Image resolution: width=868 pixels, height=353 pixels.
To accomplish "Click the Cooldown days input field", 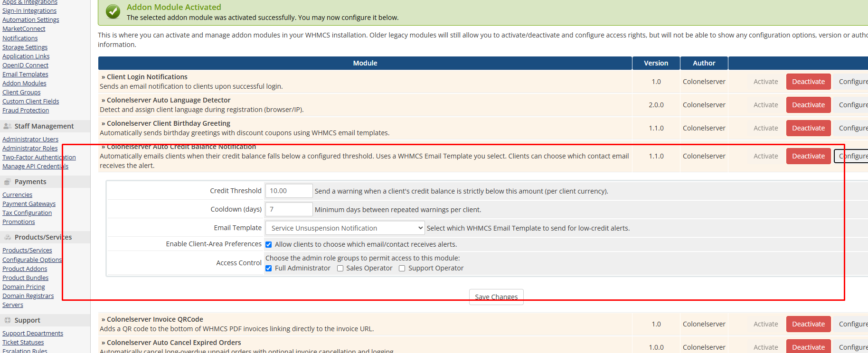I will click(289, 209).
